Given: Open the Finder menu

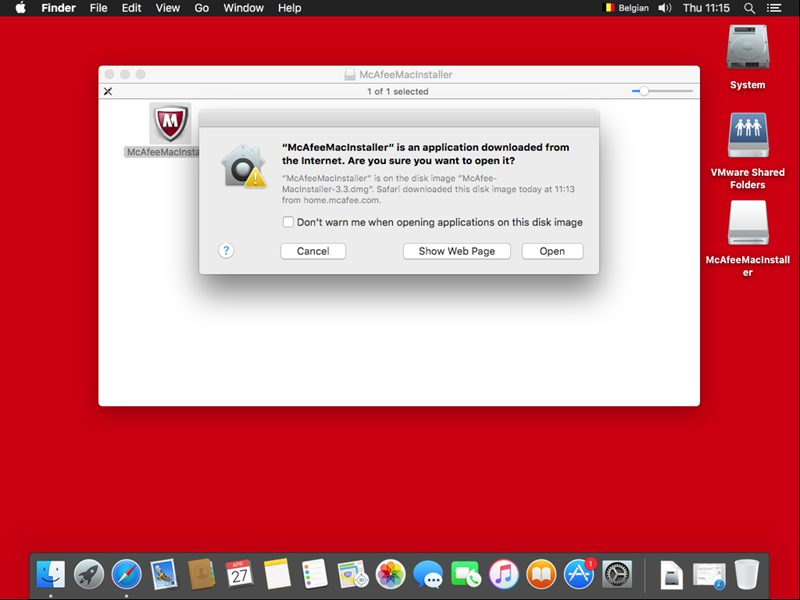Looking at the screenshot, I should 58,8.
